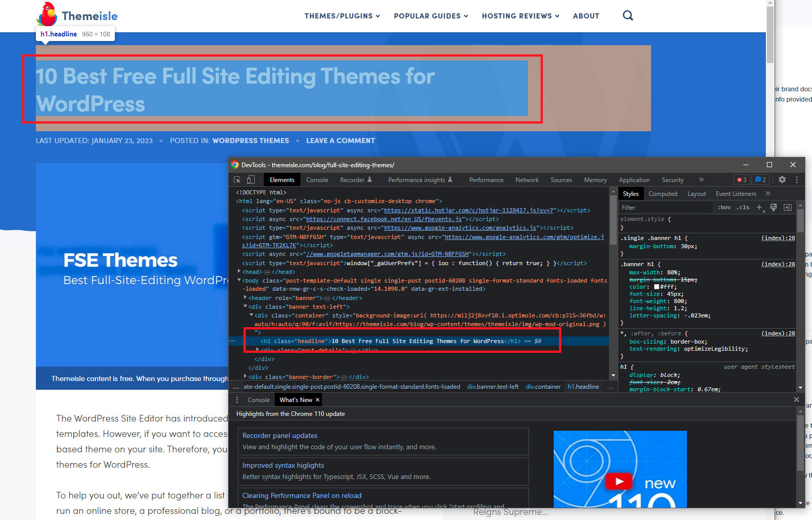This screenshot has width=812, height=520.
Task: Expand the div banner-border node
Action: point(246,376)
